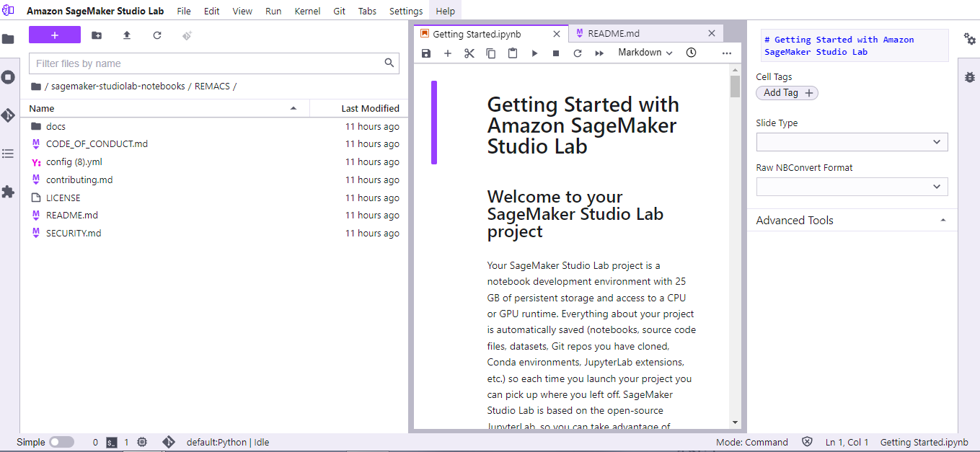The height and width of the screenshot is (452, 980).
Task: Open the File Browser sidebar icon
Action: click(8, 39)
